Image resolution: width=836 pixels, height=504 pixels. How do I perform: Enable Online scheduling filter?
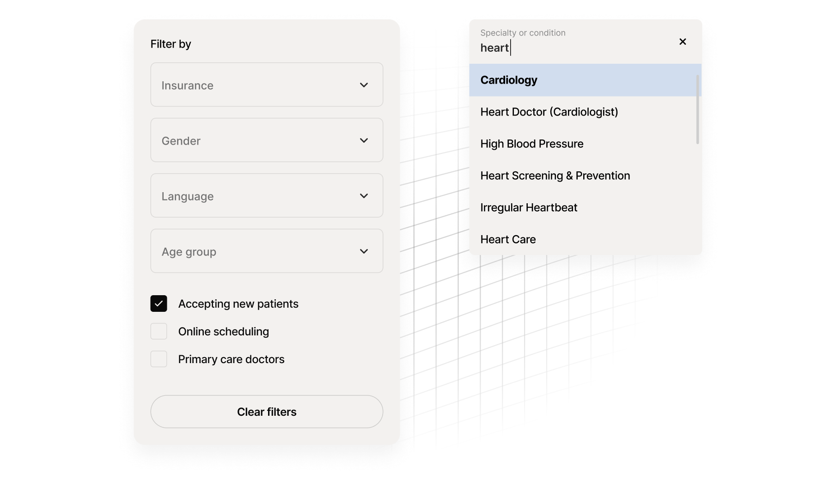(159, 331)
